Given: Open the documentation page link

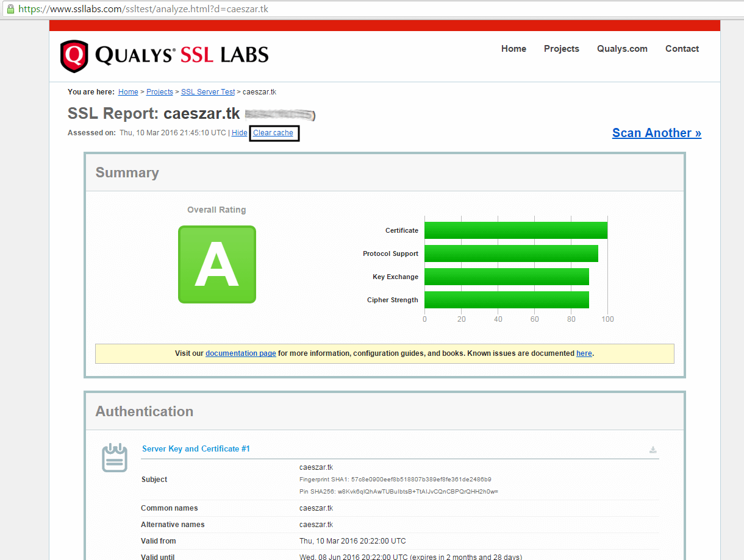Looking at the screenshot, I should point(240,353).
